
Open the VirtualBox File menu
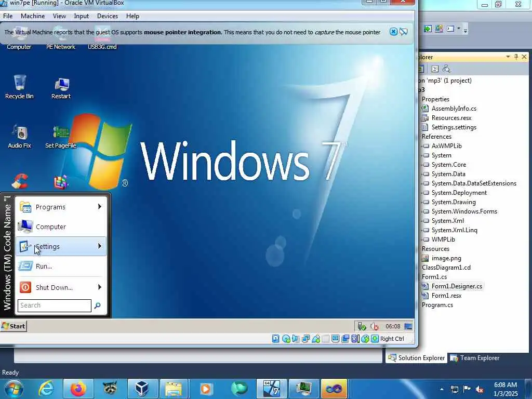point(8,16)
